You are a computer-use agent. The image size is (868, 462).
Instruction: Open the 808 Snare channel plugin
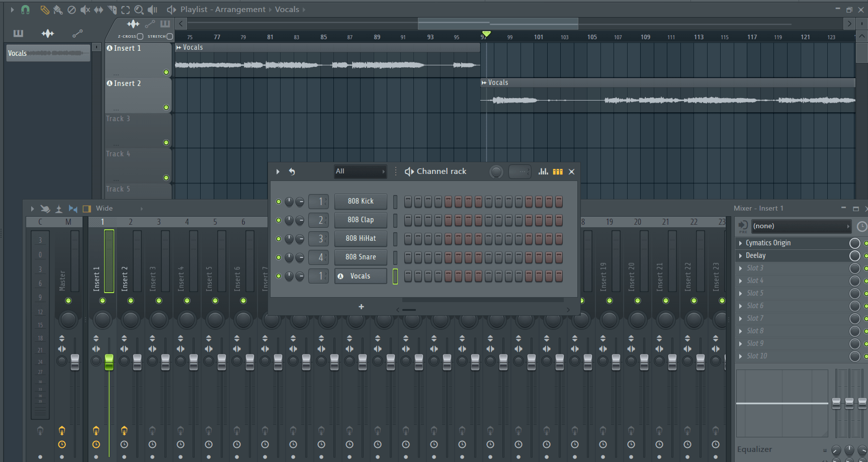[361, 257]
